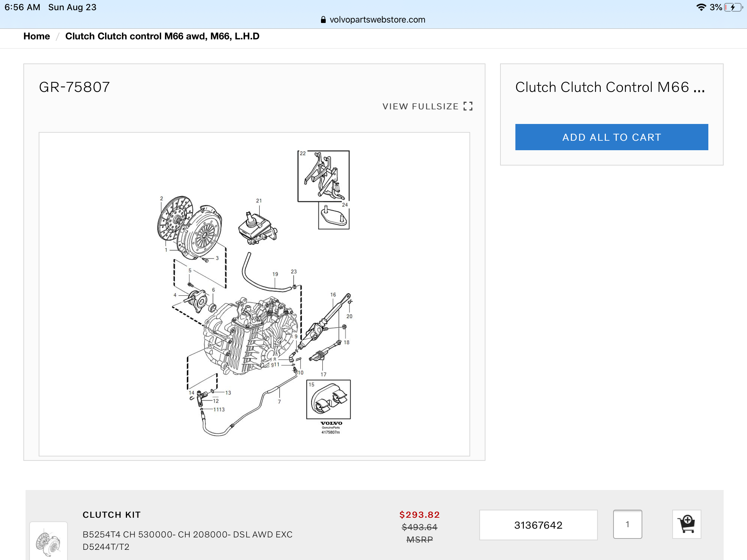Click callout 24 gasket plate in diagram

[334, 216]
